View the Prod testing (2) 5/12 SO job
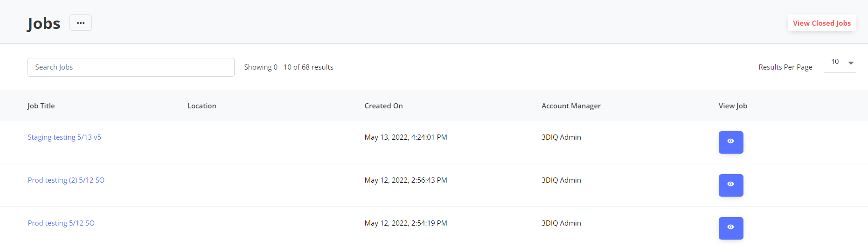 731,185
